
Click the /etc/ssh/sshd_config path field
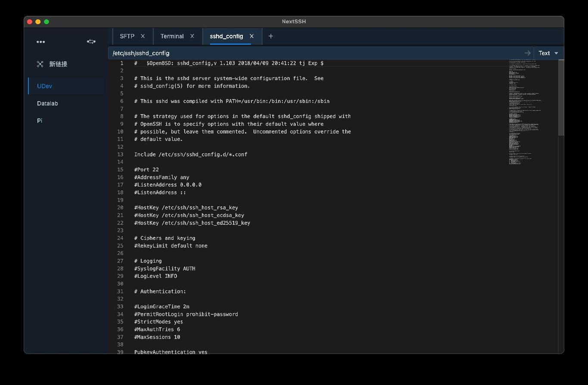coord(258,53)
